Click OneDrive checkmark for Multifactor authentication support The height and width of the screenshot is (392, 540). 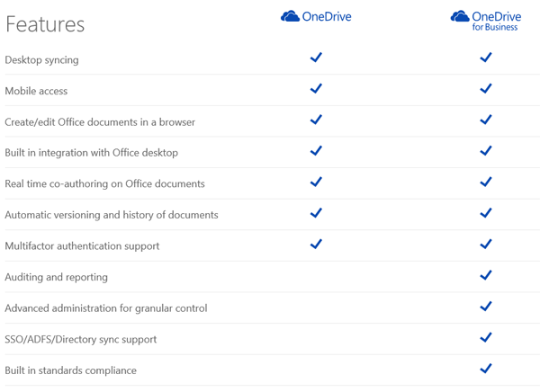[316, 244]
